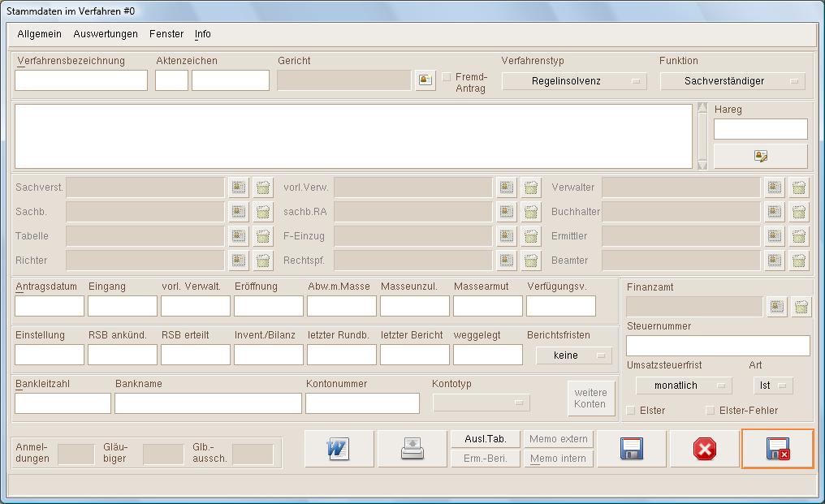
Task: Click address card icon for Rechtspf. row
Action: click(x=507, y=260)
